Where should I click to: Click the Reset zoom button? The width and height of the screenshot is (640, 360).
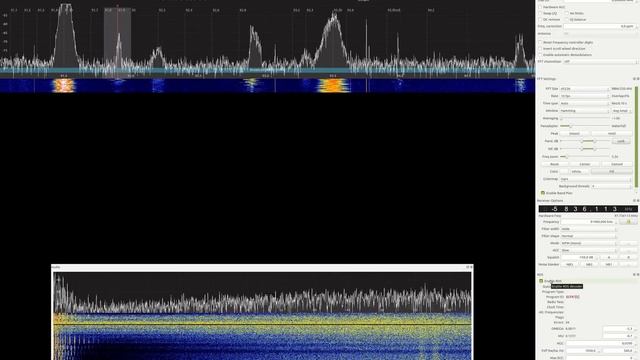tap(554, 164)
